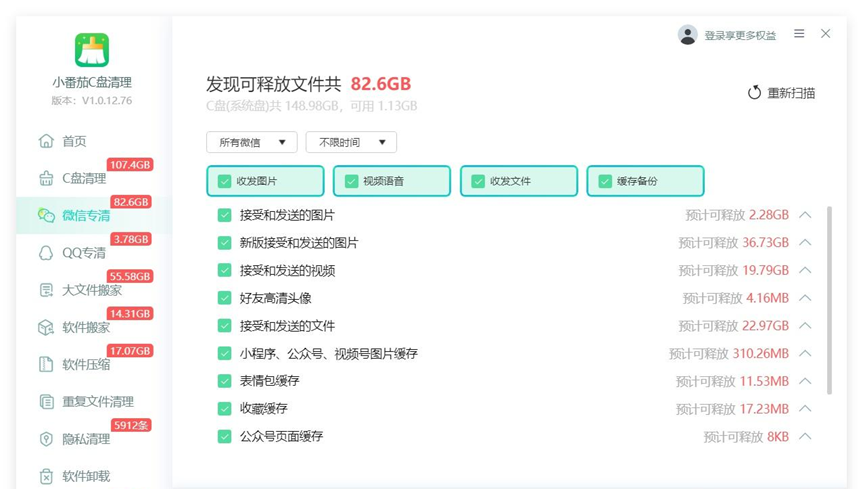The image size is (863, 489).
Task: Click the WeChat icon beside 微信专清
Action: [x=46, y=215]
